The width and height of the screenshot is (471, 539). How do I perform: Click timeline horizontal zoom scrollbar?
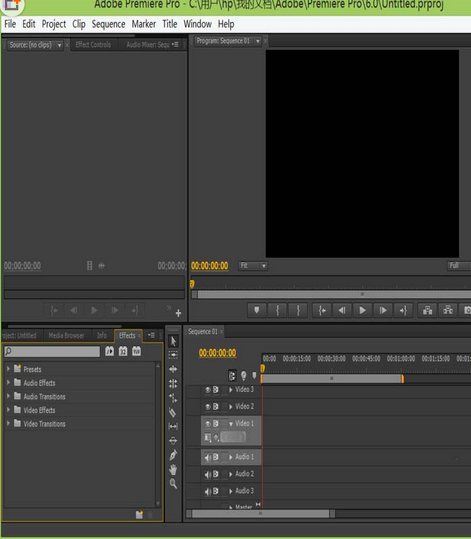tap(261, 514)
